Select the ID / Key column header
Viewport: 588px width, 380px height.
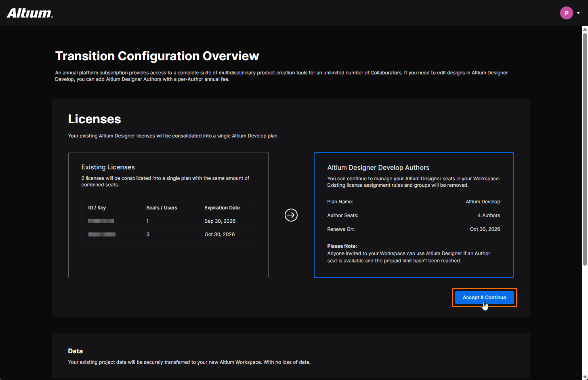click(97, 208)
